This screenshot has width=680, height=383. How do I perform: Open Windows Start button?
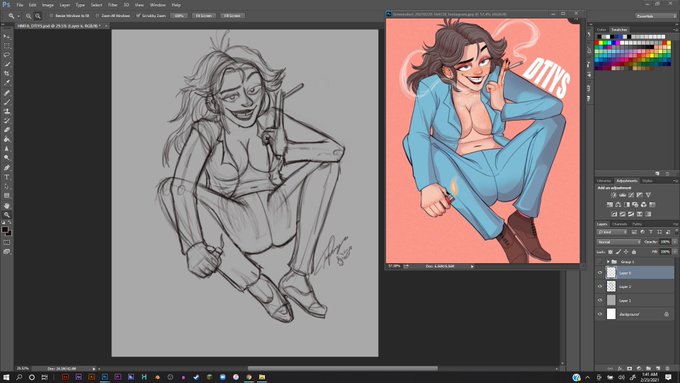click(x=6, y=377)
